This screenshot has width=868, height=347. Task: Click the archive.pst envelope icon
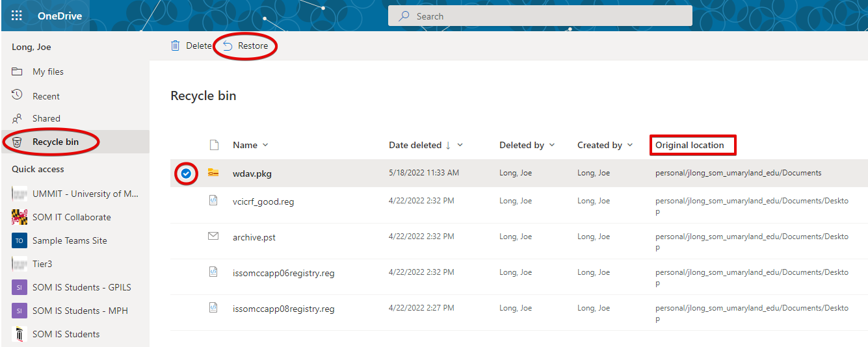(x=213, y=237)
